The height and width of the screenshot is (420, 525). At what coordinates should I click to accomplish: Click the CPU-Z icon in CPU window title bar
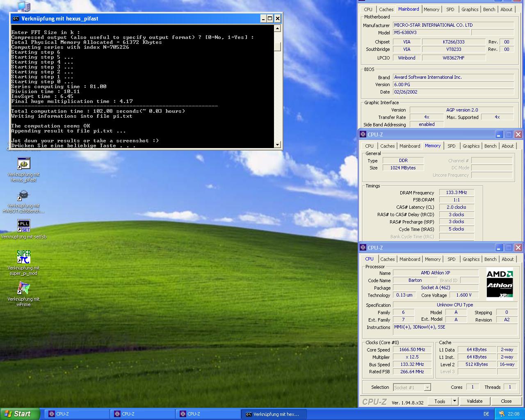[x=363, y=247]
